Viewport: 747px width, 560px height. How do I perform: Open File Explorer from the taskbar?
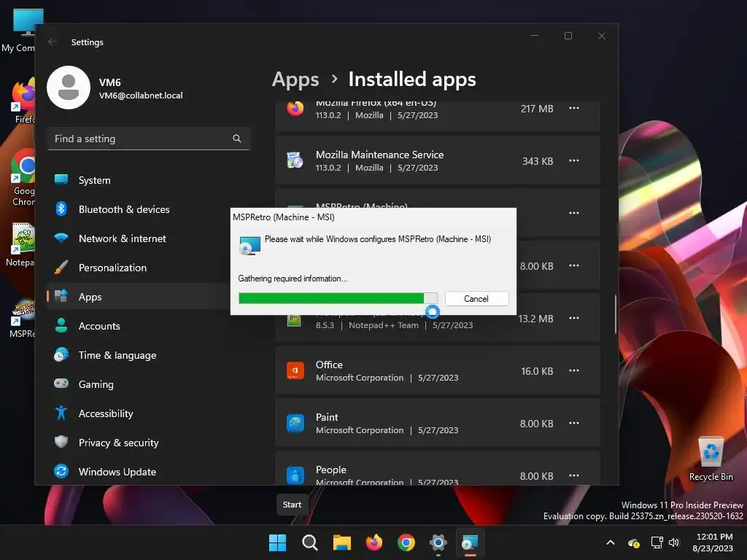341,542
